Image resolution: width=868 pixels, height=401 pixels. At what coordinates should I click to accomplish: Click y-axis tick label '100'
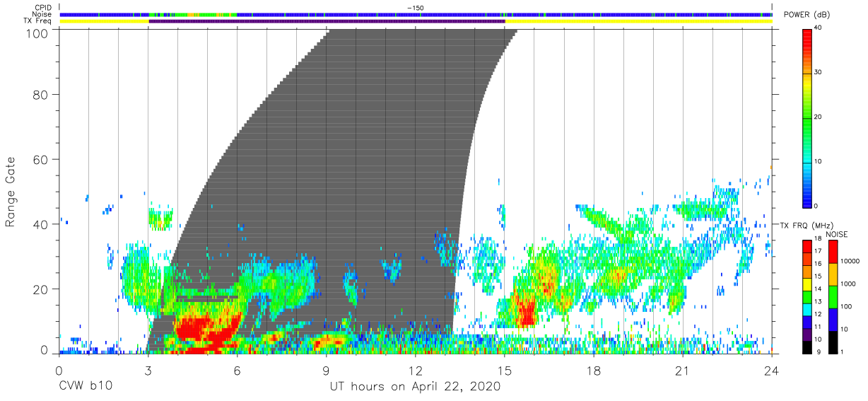37,33
